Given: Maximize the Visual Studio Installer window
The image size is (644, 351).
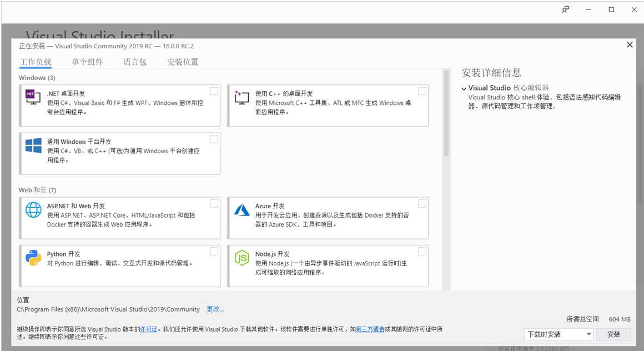Looking at the screenshot, I should coord(611,9).
